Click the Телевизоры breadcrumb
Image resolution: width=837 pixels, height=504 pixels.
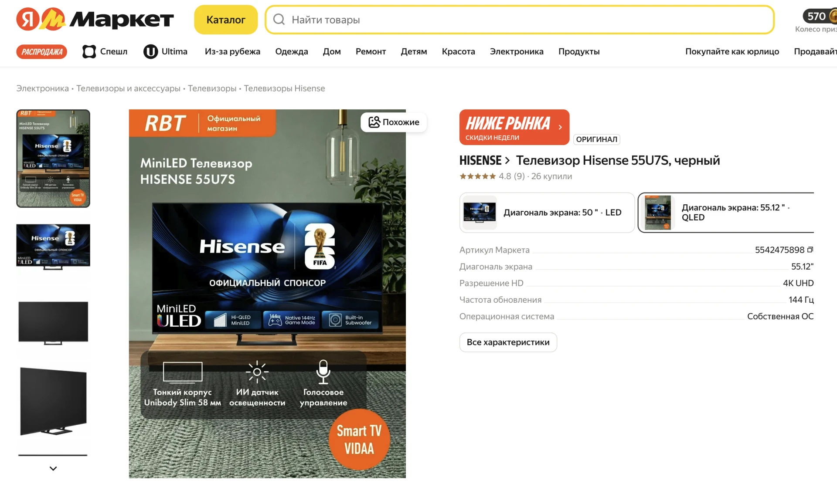coord(212,88)
